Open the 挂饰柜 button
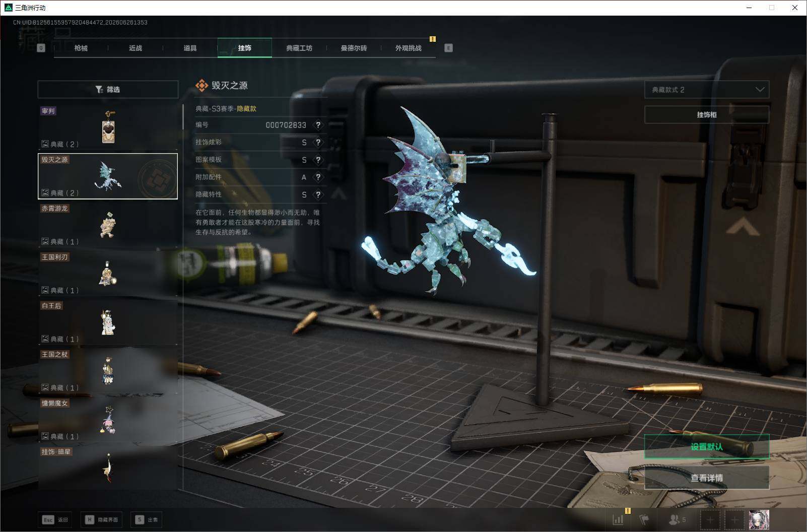The image size is (807, 532). pyautogui.click(x=707, y=115)
